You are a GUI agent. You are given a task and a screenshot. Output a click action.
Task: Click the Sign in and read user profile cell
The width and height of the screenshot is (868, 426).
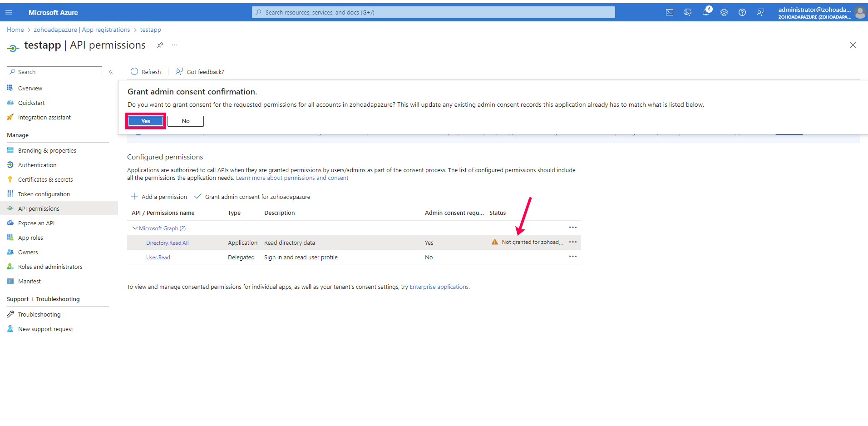[301, 258]
